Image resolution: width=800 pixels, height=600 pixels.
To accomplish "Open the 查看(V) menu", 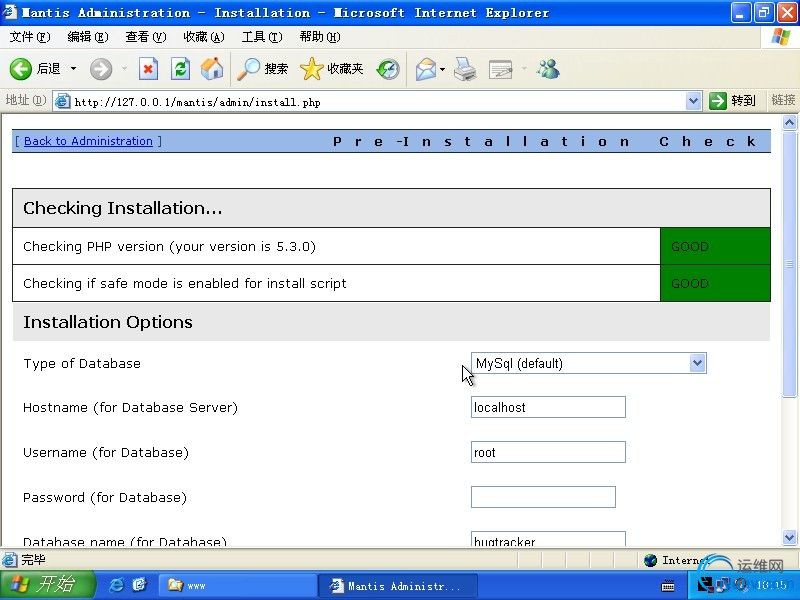I will [146, 37].
